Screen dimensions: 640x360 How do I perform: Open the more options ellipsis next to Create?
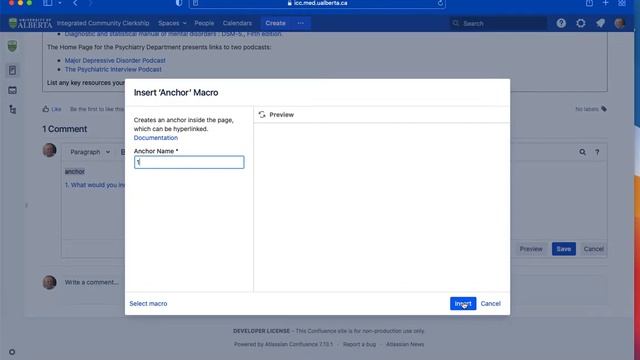pos(301,23)
